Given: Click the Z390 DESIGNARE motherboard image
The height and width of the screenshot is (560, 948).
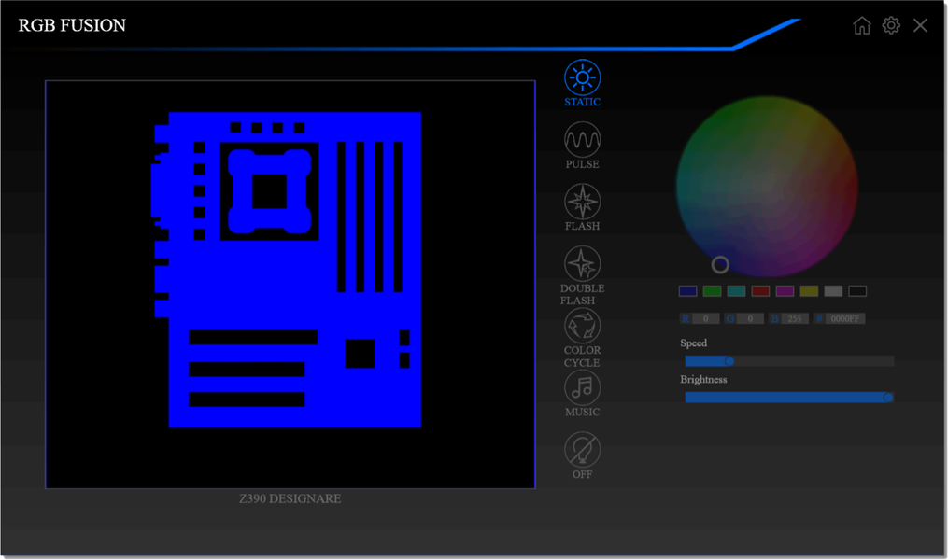Looking at the screenshot, I should coord(290,284).
